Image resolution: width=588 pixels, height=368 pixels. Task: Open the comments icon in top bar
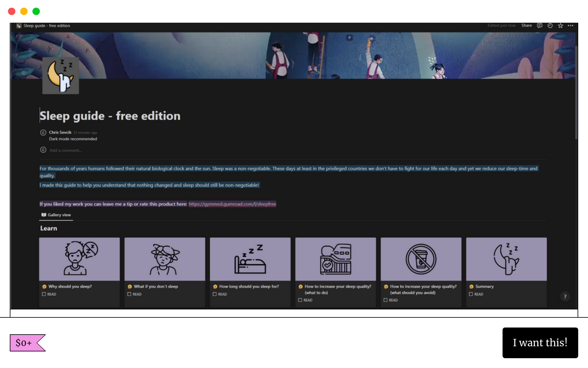pos(540,25)
